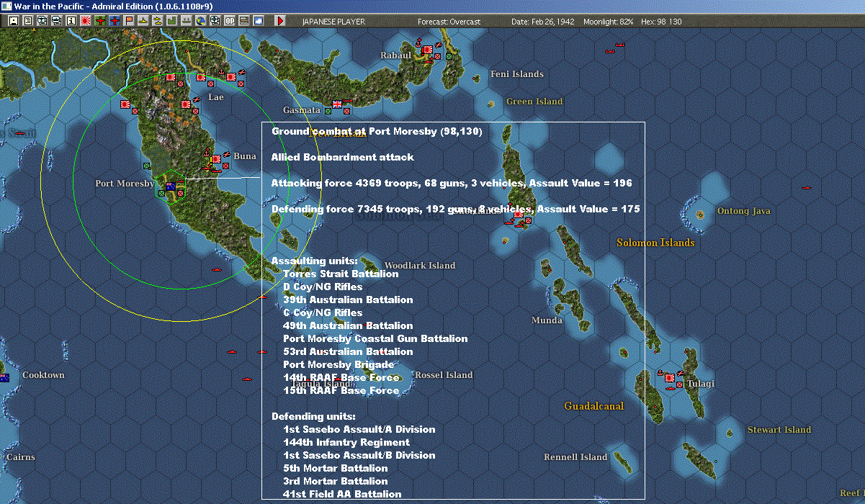This screenshot has height=504, width=865.
Task: Click '41st Field AA Battalion' entry
Action: click(342, 494)
